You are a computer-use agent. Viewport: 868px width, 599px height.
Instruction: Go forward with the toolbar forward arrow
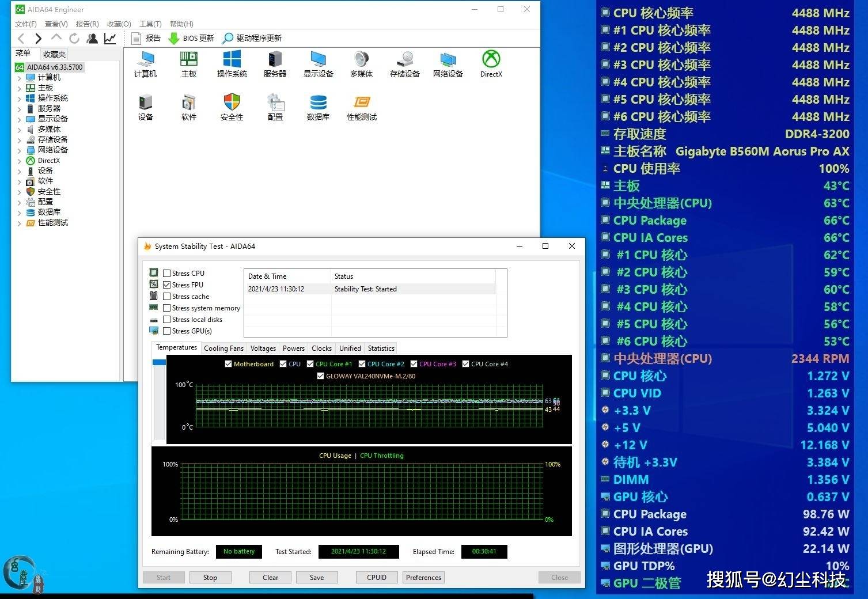38,39
